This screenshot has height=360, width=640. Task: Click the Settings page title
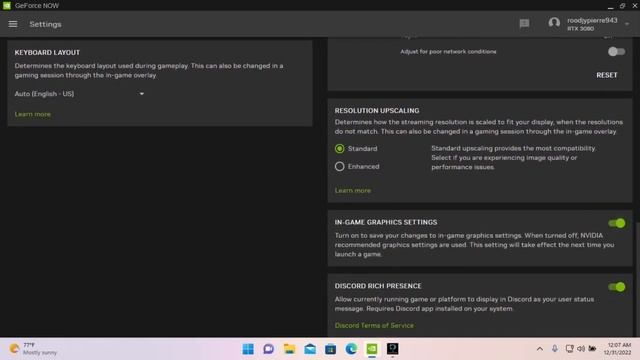(45, 24)
